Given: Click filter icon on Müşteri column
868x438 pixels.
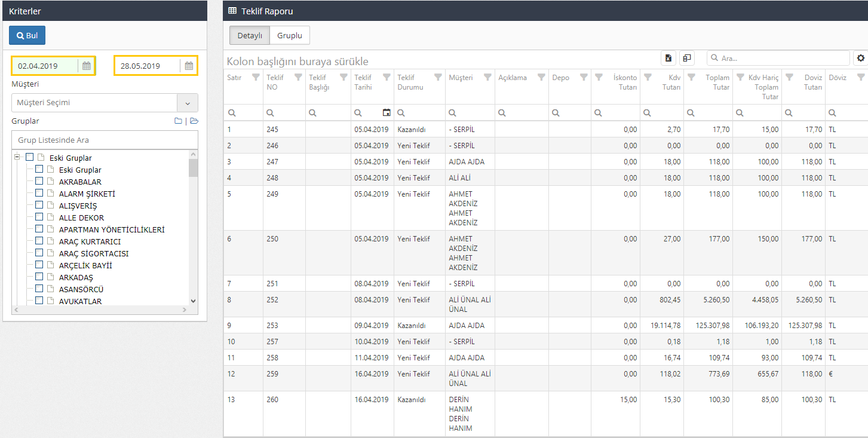Looking at the screenshot, I should (487, 77).
